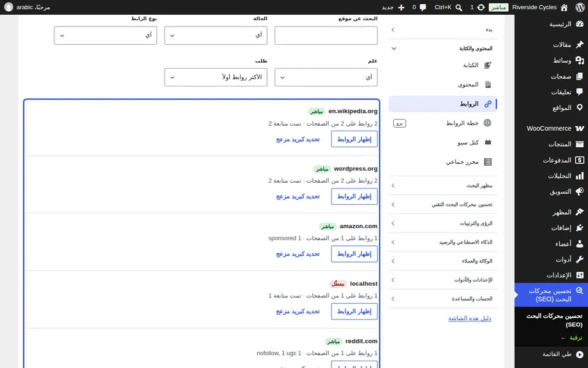Click the products box icon for المنتجات
Viewport: 588px width, 368px height.
click(580, 144)
